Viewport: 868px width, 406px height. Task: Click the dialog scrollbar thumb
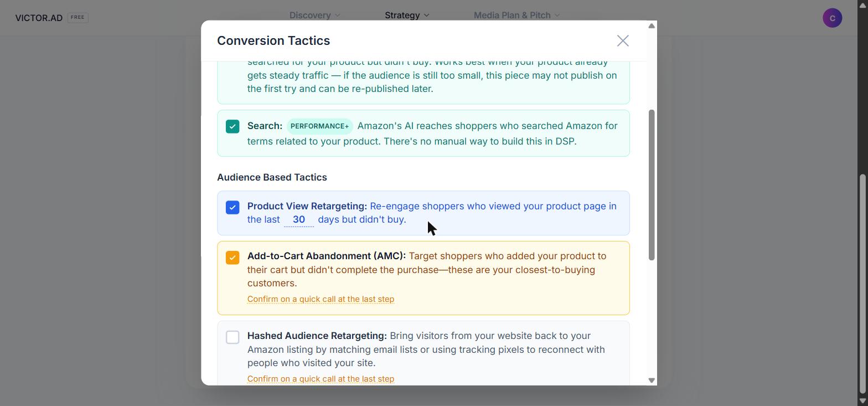tap(652, 185)
